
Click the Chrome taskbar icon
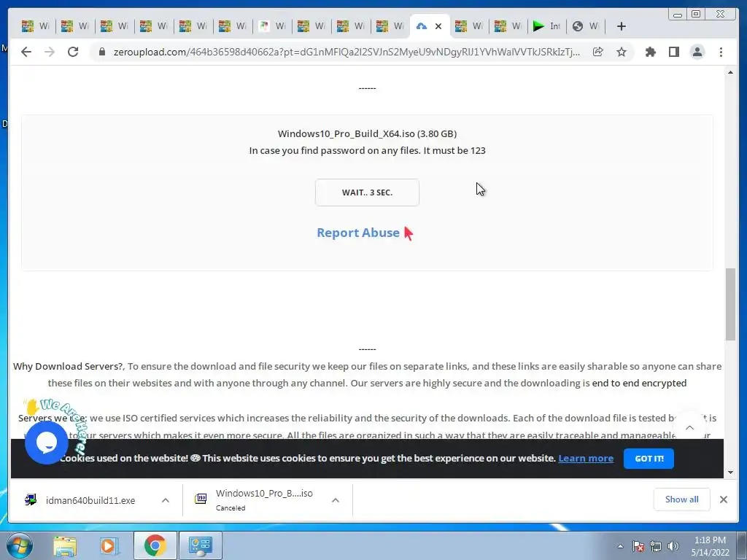pyautogui.click(x=155, y=545)
